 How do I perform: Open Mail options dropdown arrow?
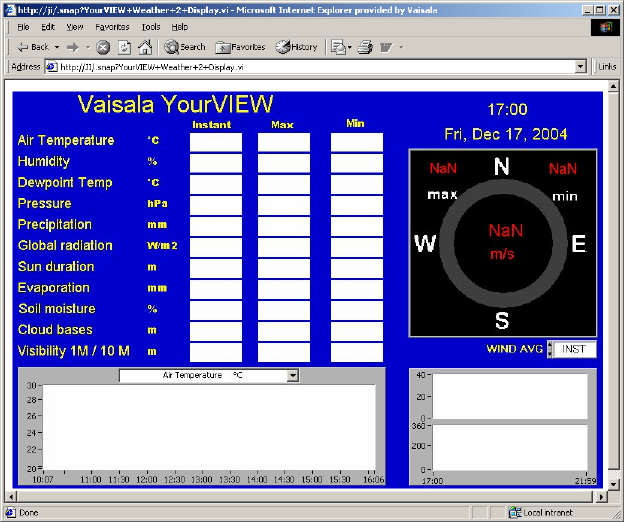[350, 47]
